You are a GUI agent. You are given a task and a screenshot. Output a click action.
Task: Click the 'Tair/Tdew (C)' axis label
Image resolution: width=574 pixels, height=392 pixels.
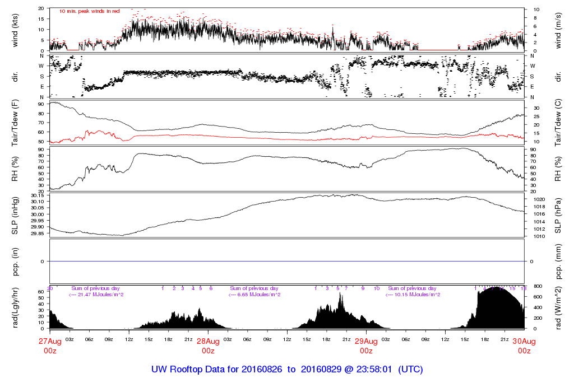tap(558, 123)
